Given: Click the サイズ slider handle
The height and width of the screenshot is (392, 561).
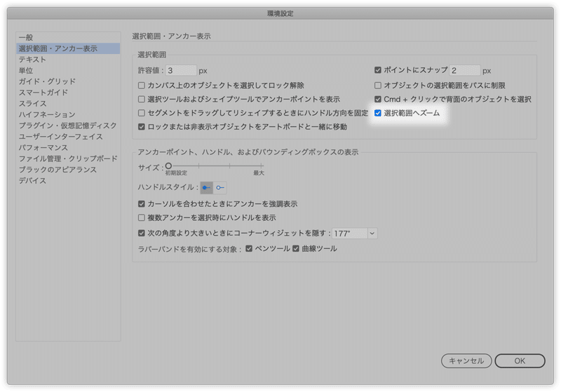Looking at the screenshot, I should point(168,165).
